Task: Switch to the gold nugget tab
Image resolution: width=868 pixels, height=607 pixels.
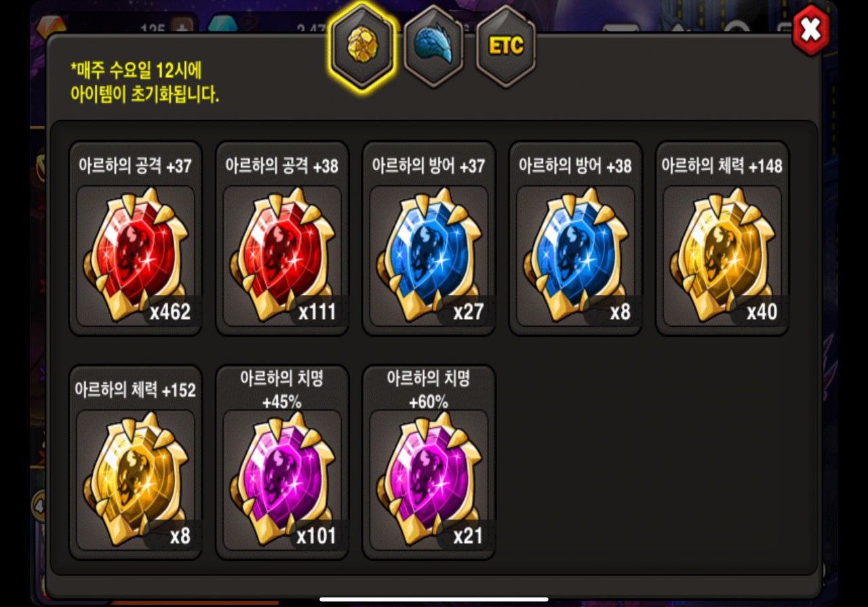Action: click(362, 45)
